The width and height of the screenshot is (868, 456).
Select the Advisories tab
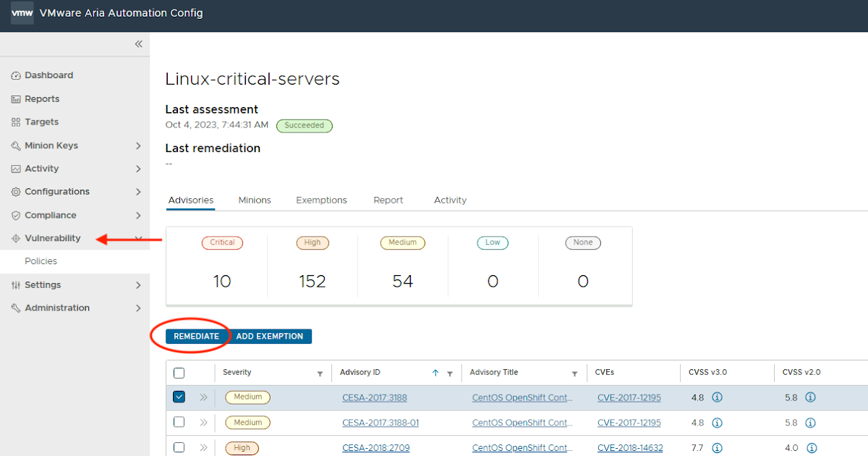coord(191,200)
